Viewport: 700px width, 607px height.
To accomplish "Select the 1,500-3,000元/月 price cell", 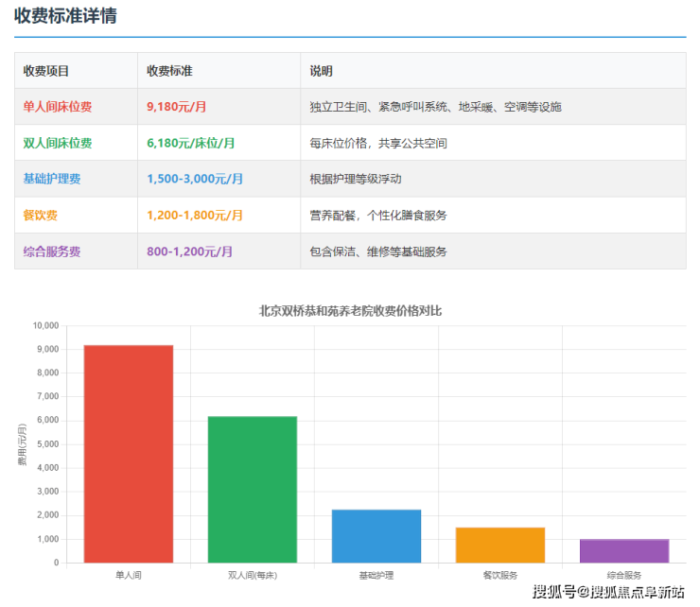I will pyautogui.click(x=195, y=179).
